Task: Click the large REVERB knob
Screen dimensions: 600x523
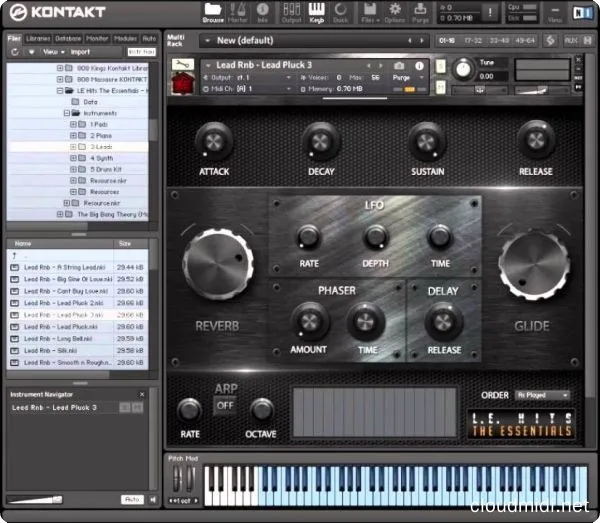Action: pyautogui.click(x=218, y=264)
